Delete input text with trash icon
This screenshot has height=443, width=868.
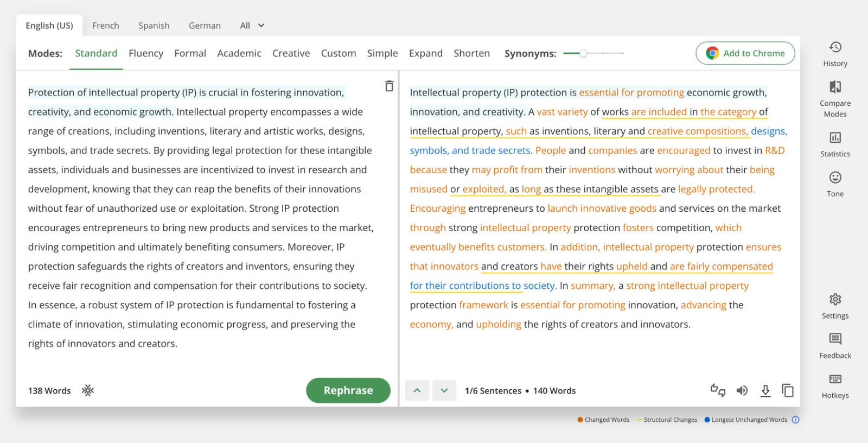(389, 86)
